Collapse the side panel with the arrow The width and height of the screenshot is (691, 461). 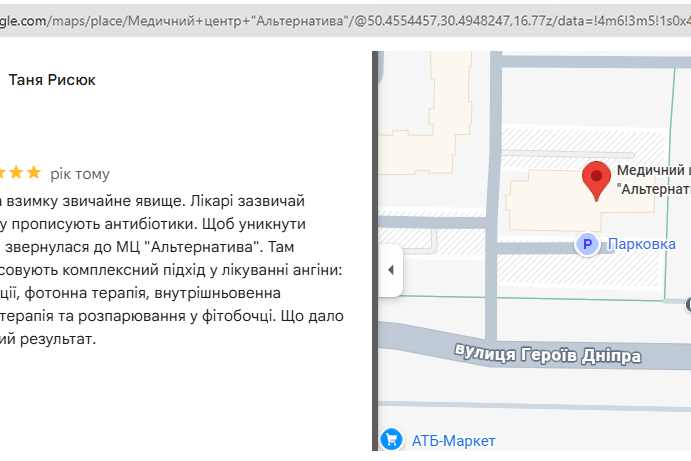pyautogui.click(x=390, y=270)
